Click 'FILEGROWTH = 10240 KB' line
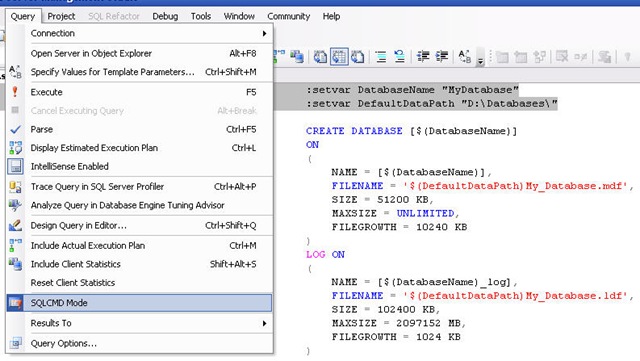This screenshot has height=361, width=640. (x=399, y=227)
